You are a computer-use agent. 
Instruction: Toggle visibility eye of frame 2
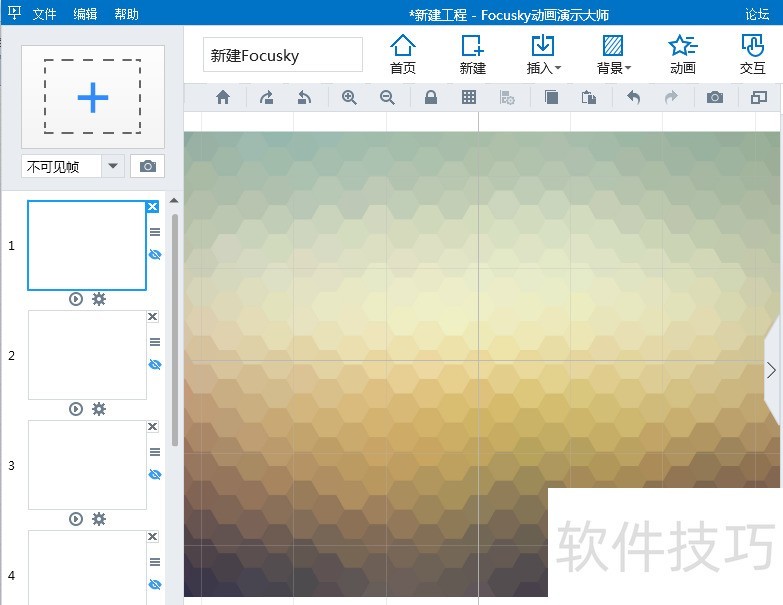pyautogui.click(x=154, y=365)
